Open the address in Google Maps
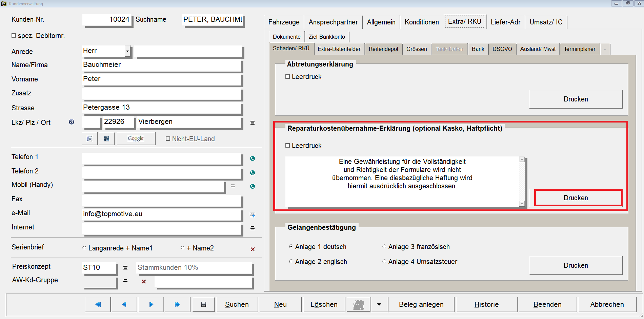The height and width of the screenshot is (319, 644). [136, 138]
